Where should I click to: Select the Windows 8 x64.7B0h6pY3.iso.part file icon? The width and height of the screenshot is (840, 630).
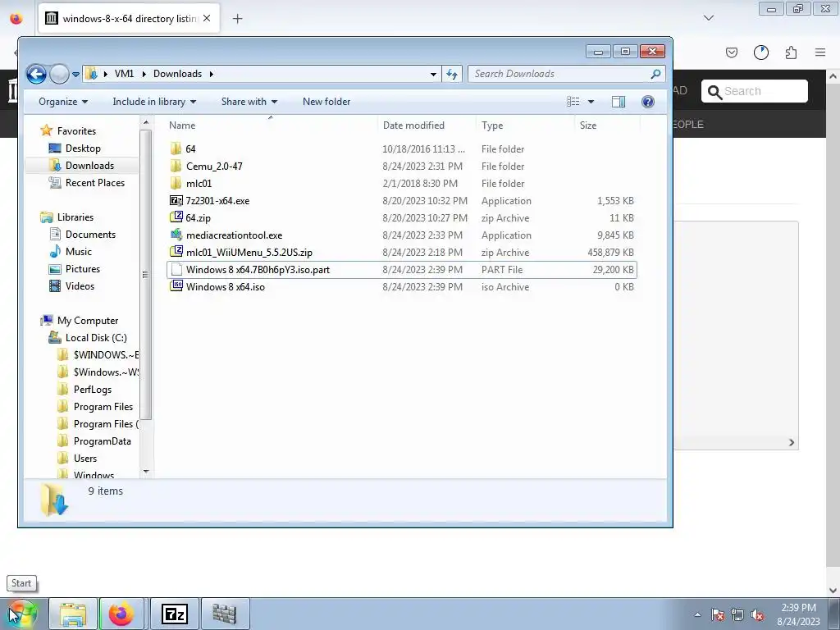[x=176, y=269]
